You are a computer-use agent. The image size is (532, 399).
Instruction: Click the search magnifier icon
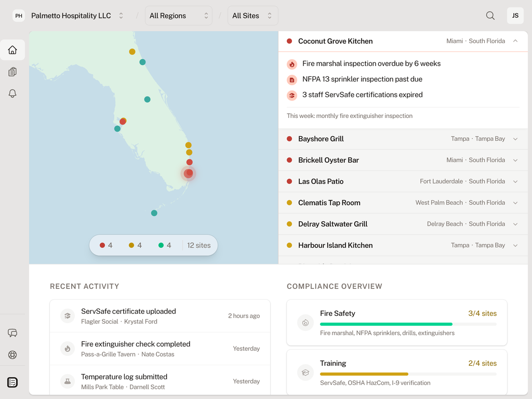pyautogui.click(x=490, y=16)
